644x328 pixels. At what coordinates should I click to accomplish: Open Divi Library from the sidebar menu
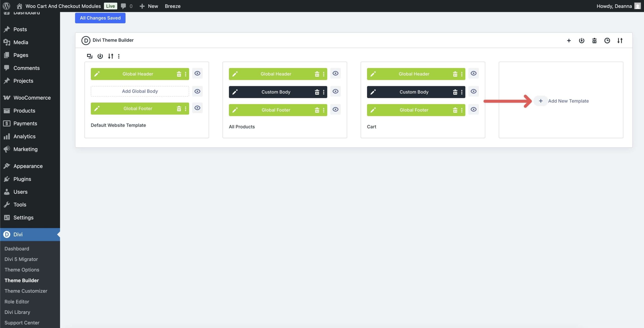click(x=17, y=312)
